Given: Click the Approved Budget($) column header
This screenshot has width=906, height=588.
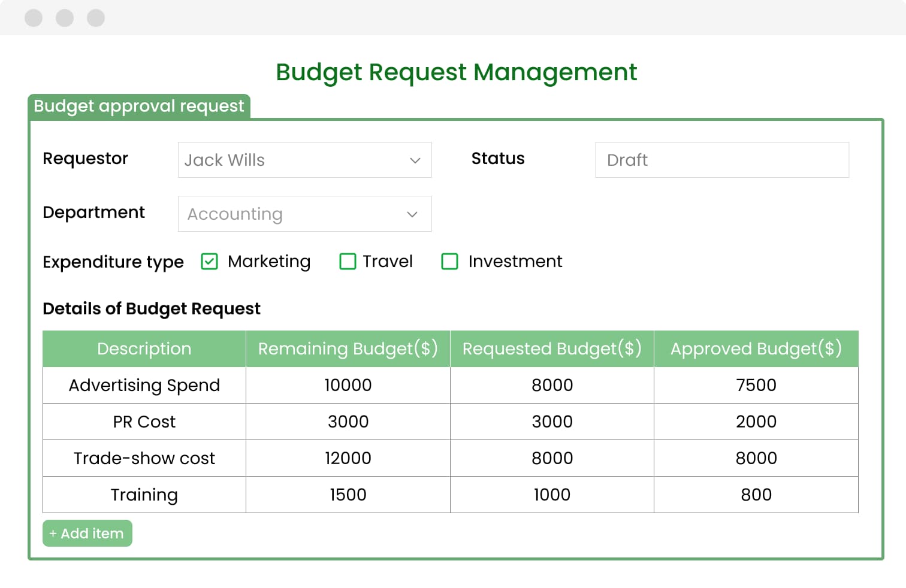Looking at the screenshot, I should coord(756,348).
